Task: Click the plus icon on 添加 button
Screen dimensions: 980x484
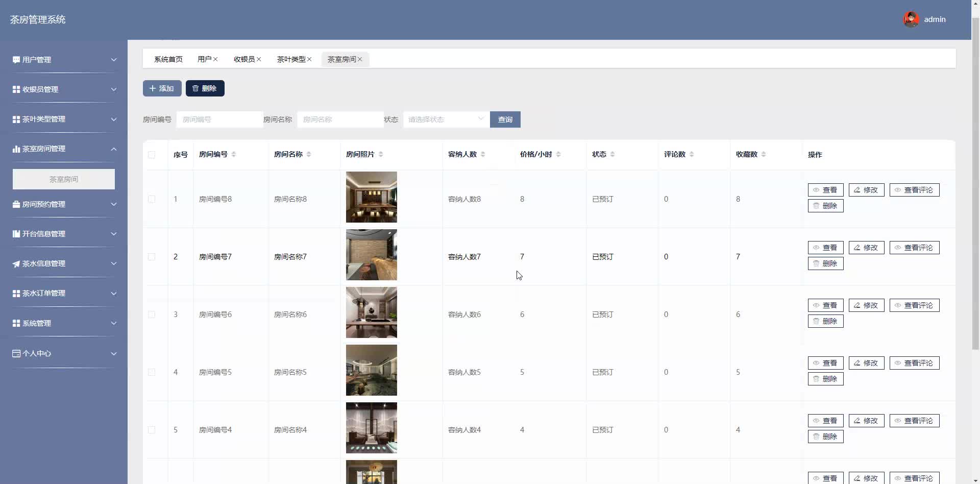Action: pyautogui.click(x=153, y=88)
